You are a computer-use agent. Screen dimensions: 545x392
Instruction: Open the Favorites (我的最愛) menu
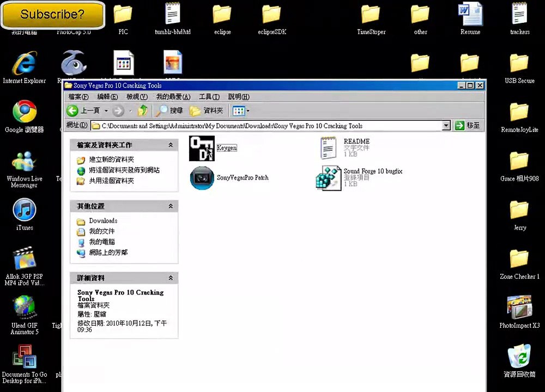[x=173, y=97]
